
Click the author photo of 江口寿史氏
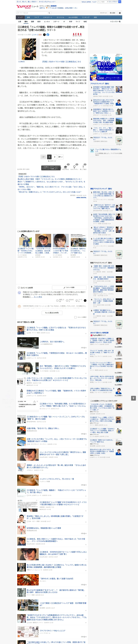click(29, 49)
